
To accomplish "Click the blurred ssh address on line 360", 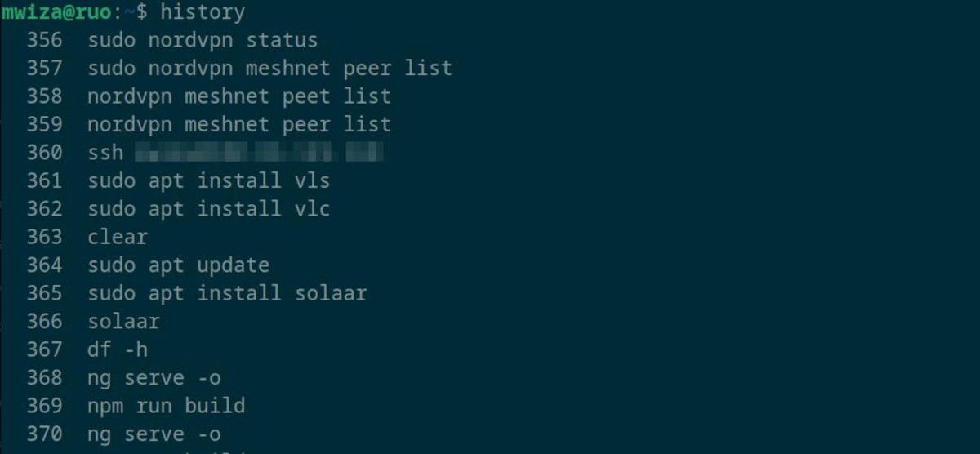I will (x=259, y=153).
